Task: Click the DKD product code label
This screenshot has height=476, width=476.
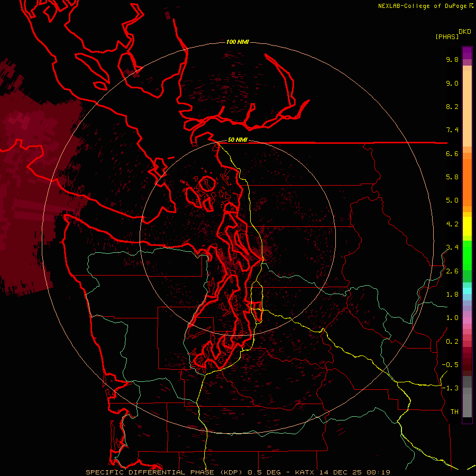Action: 465,32
